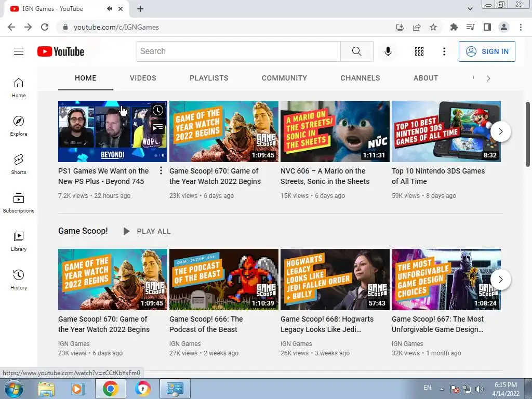Share this page from the address bar
Screen dimensions: 532x399
point(417,27)
